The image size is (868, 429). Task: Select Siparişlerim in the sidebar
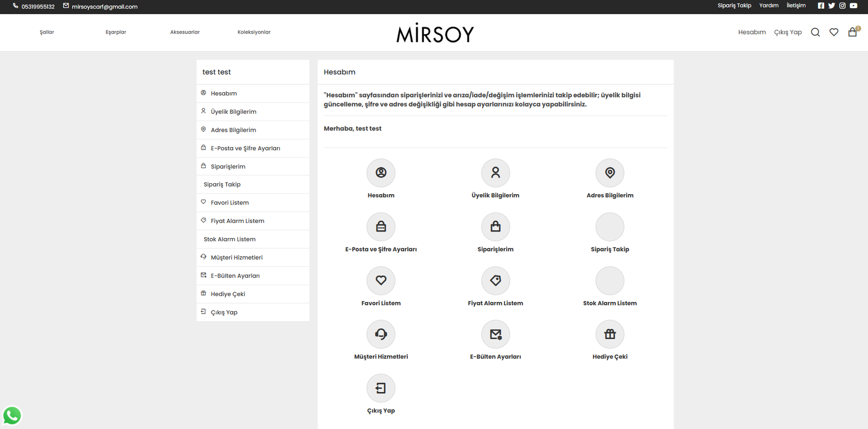click(228, 167)
